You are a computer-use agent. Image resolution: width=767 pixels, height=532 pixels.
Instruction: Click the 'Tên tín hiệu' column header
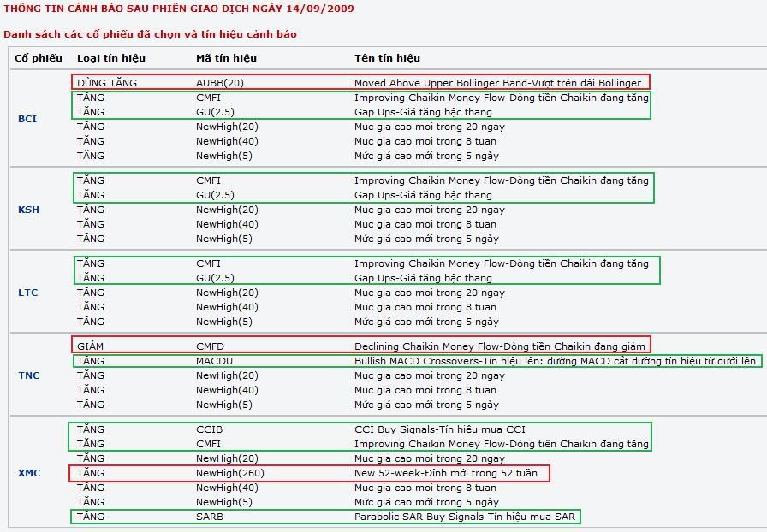[x=388, y=58]
